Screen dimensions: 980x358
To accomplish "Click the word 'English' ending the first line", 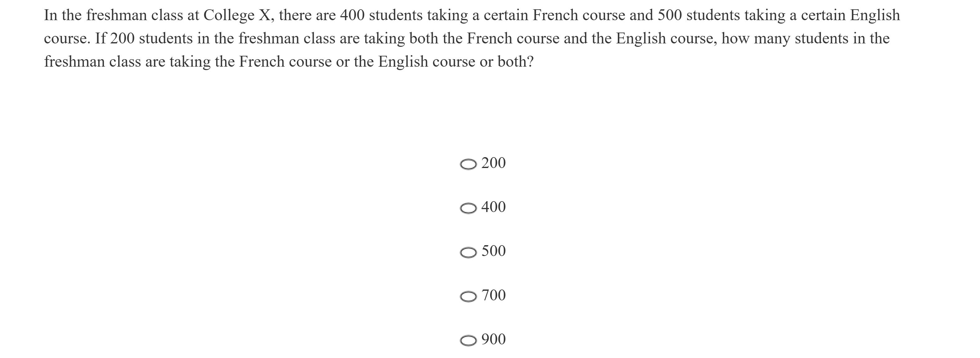I will (875, 15).
